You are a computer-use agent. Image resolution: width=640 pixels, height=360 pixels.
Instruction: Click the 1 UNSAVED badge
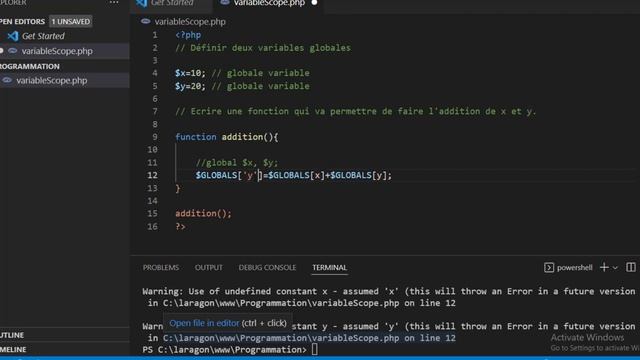pyautogui.click(x=71, y=22)
